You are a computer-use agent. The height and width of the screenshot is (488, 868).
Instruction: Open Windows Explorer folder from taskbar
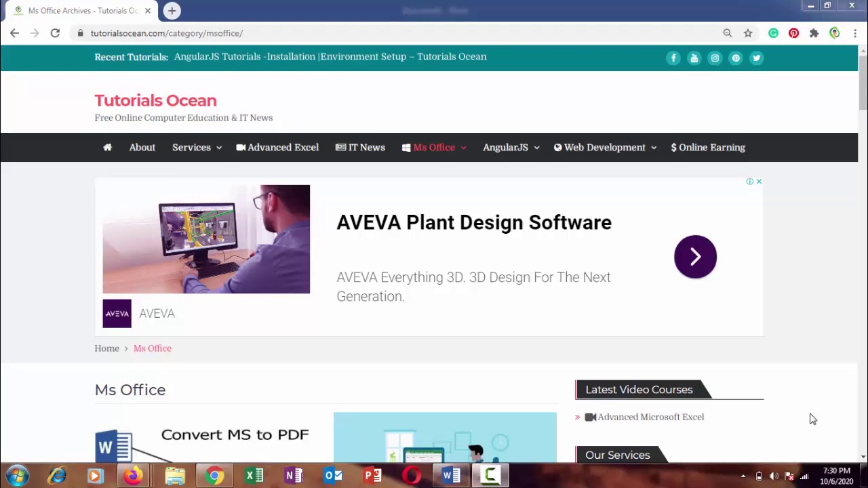(x=175, y=476)
